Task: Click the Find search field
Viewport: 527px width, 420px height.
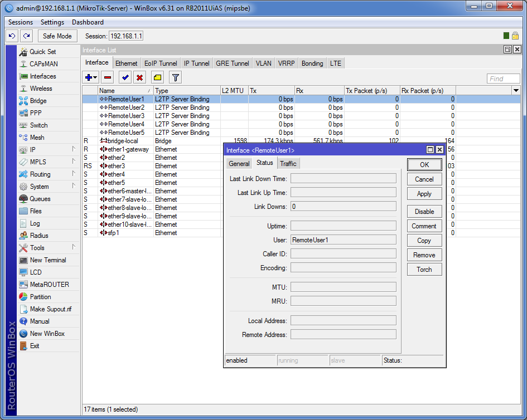Action: pyautogui.click(x=503, y=79)
